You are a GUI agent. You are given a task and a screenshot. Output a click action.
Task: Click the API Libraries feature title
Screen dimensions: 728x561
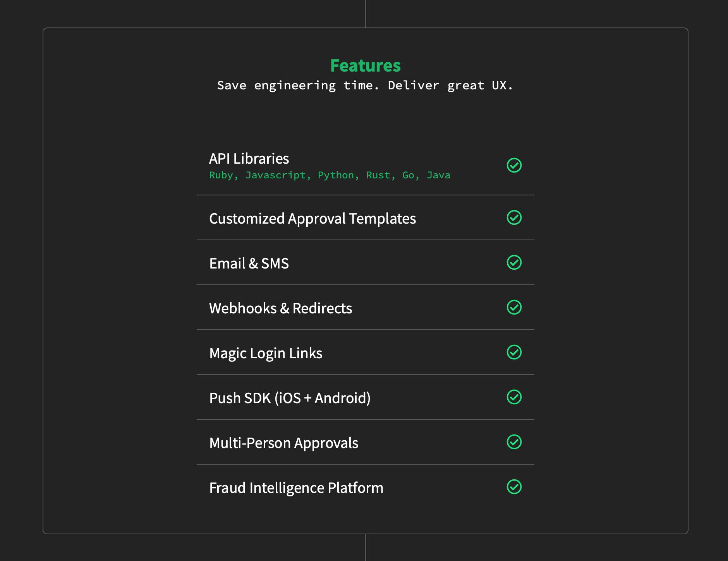(x=249, y=159)
